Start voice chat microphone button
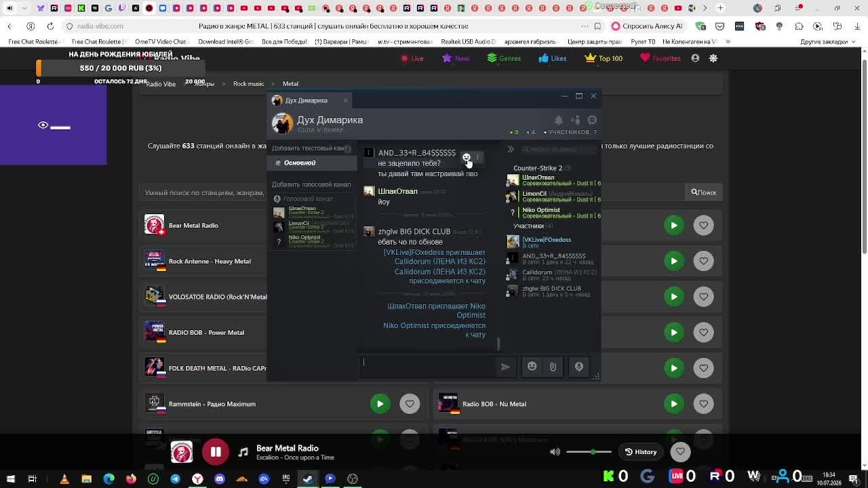 579,367
